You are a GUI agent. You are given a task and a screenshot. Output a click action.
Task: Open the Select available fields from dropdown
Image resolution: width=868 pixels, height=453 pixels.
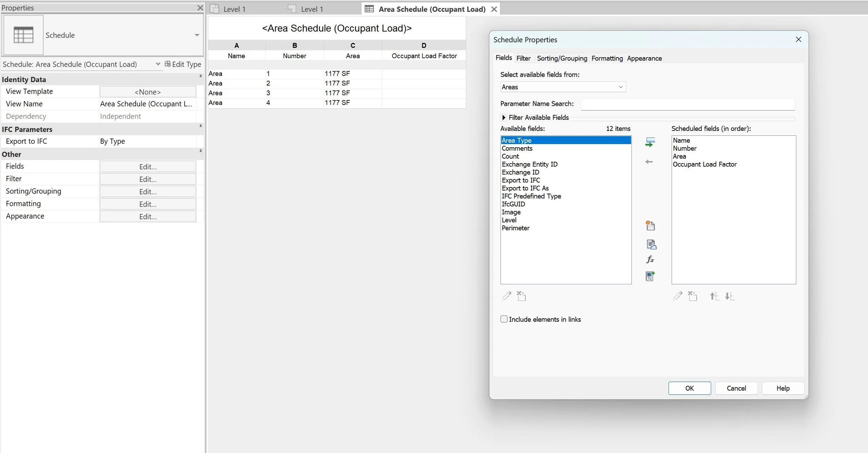(563, 87)
